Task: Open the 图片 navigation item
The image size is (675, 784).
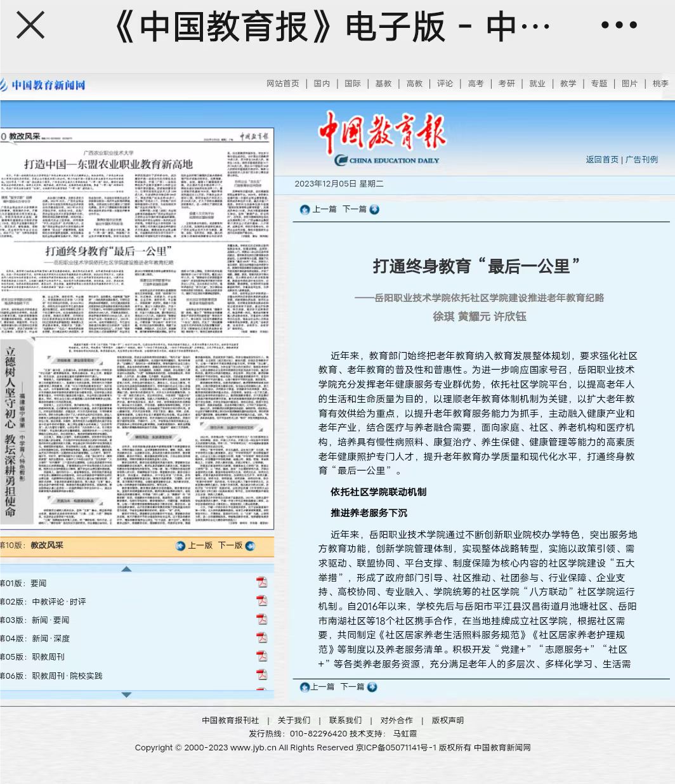Action: pyautogui.click(x=629, y=84)
